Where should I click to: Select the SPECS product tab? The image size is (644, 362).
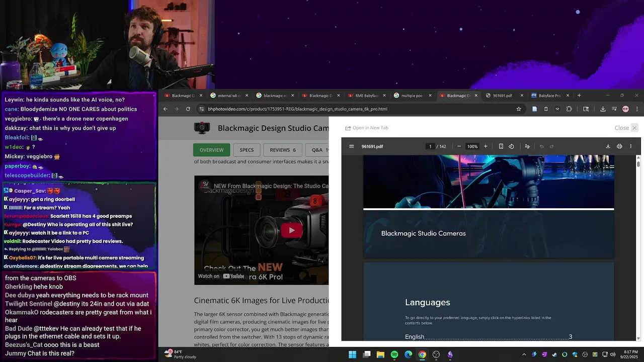(x=247, y=150)
